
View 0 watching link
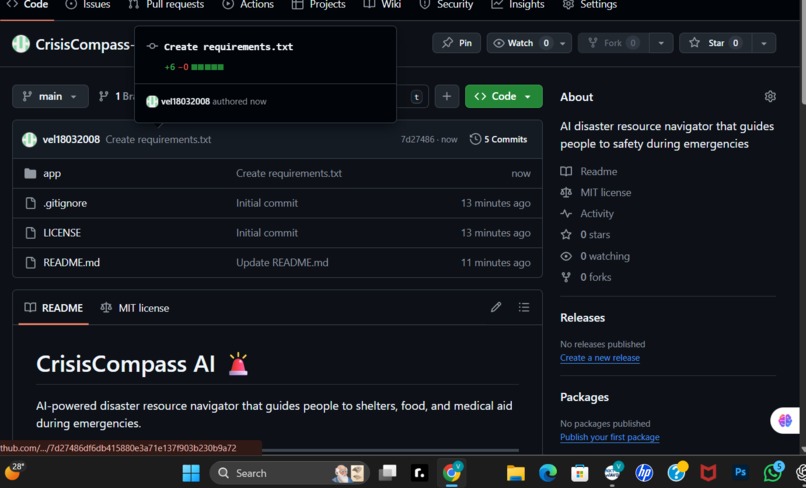pos(595,256)
